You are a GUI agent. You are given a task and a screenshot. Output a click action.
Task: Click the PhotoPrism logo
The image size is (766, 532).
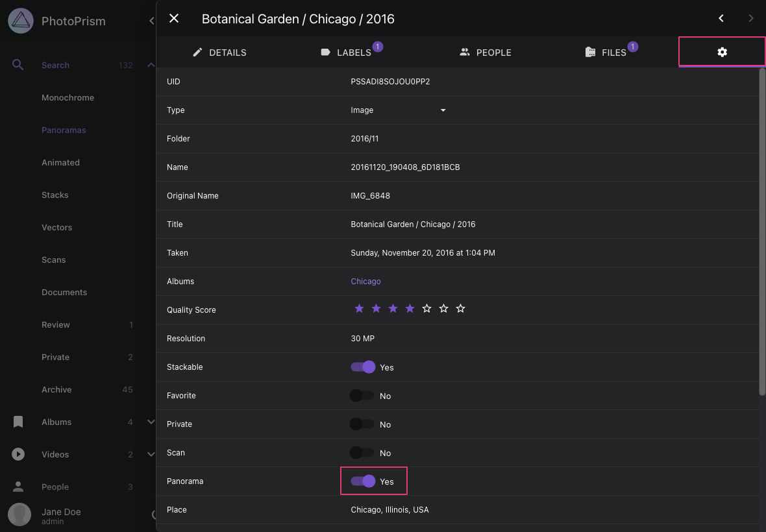coord(20,20)
